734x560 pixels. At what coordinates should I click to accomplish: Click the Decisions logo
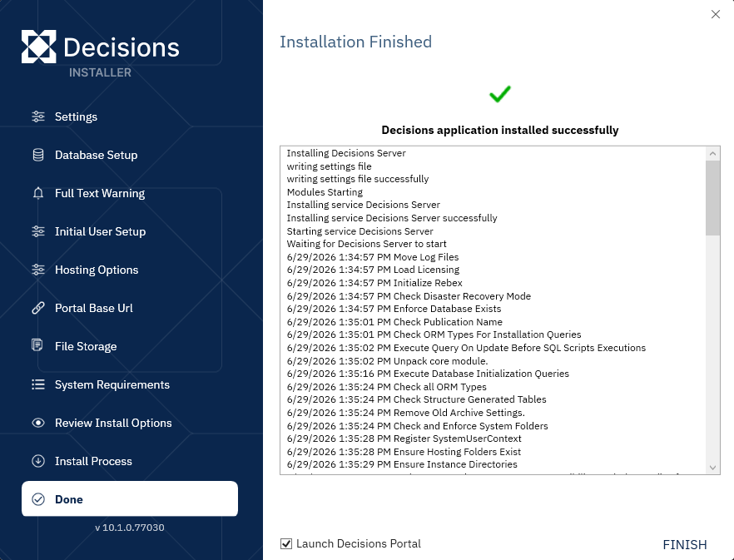(x=100, y=47)
